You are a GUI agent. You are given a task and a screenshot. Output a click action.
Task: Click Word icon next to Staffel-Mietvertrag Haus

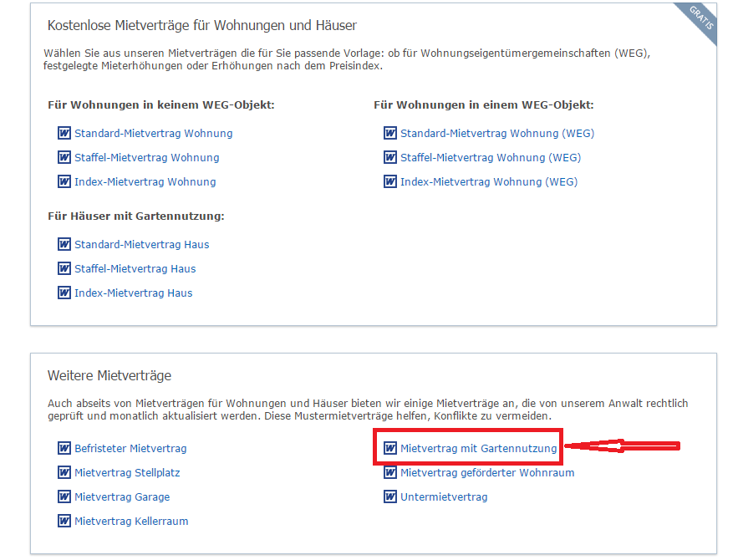point(64,269)
